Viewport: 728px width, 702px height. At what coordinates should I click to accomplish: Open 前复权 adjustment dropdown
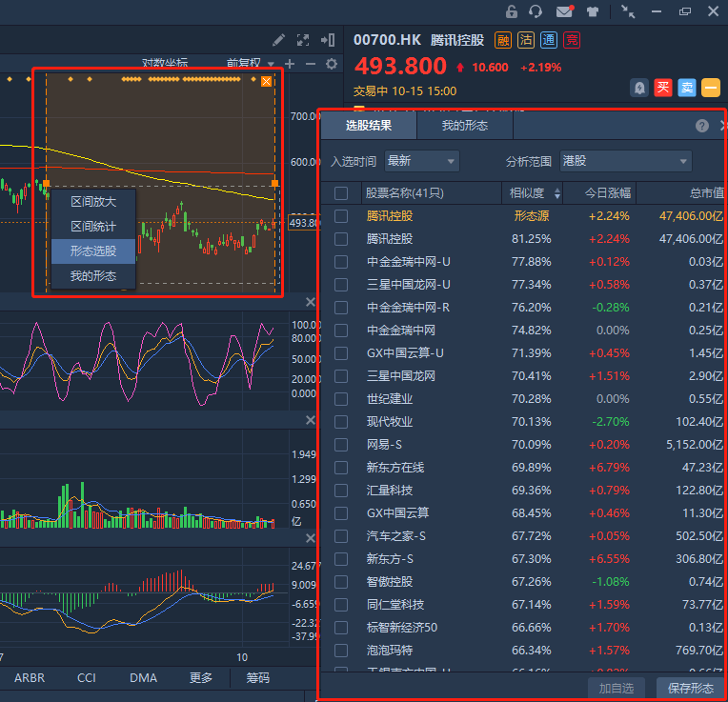coord(251,64)
